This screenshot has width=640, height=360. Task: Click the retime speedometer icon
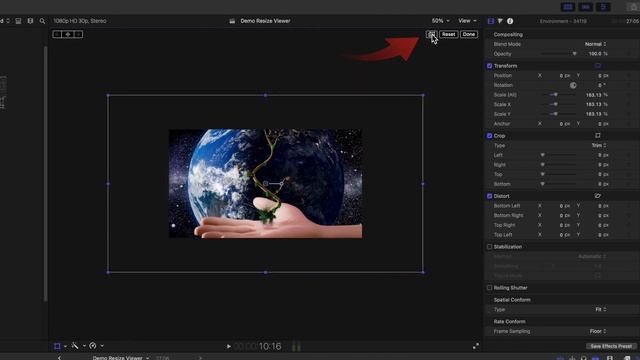[x=93, y=346]
